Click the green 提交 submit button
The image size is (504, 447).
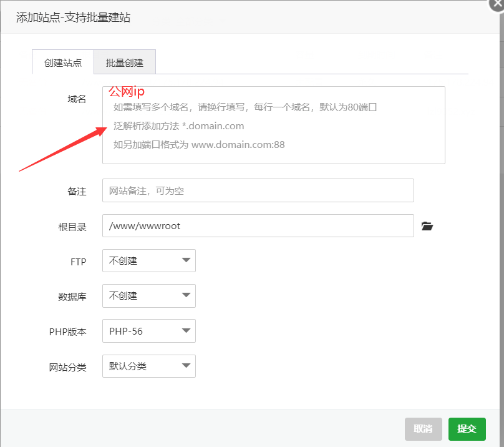pyautogui.click(x=467, y=429)
